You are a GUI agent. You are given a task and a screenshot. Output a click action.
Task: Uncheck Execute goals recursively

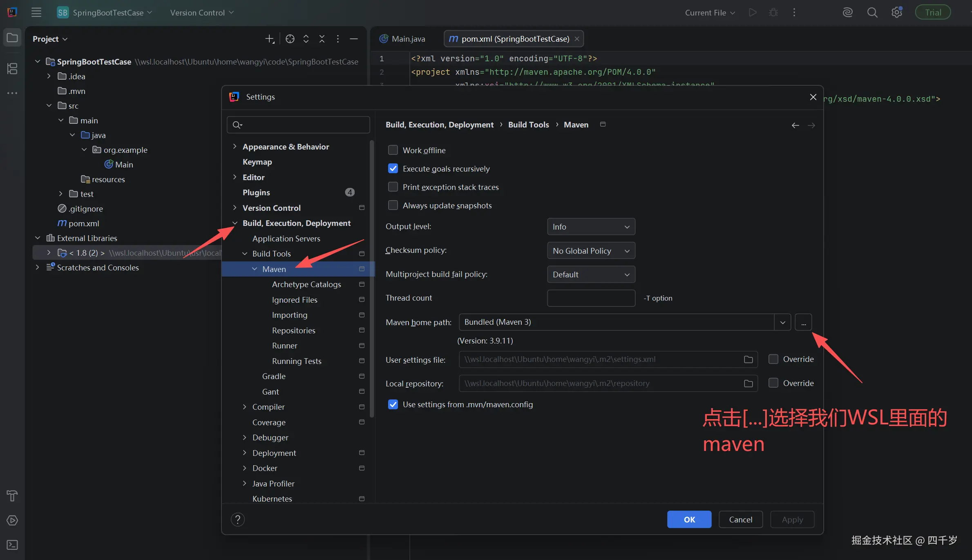(x=393, y=169)
